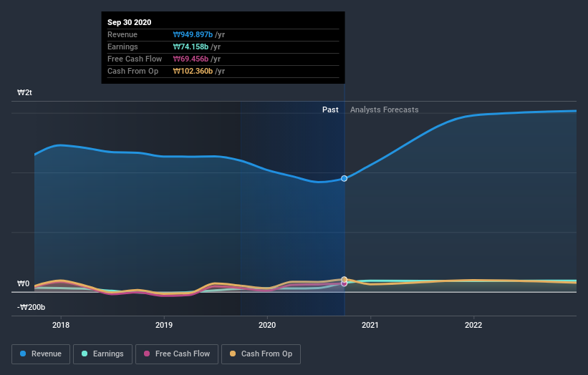The width and height of the screenshot is (588, 375).
Task: Click the -₩200b y-axis label
Action: [x=31, y=307]
